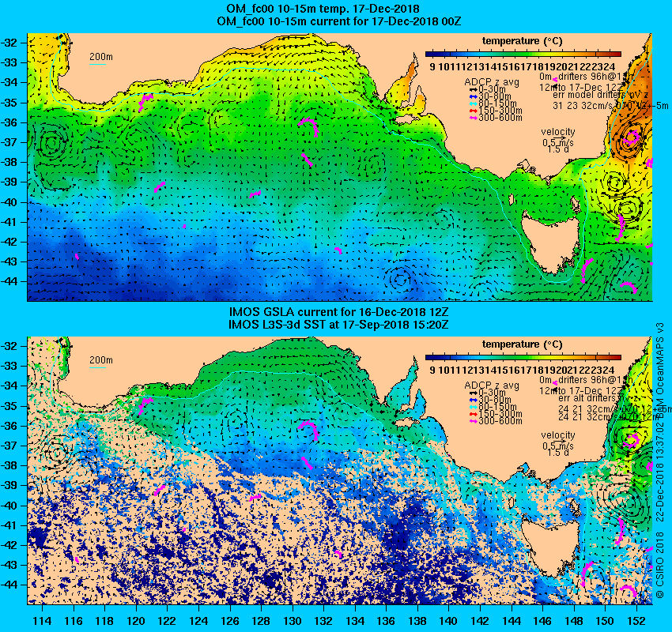Viewport: 672px width, 632px height.
Task: Click 'temperature (°C)' label in top panel
Action: [522, 41]
